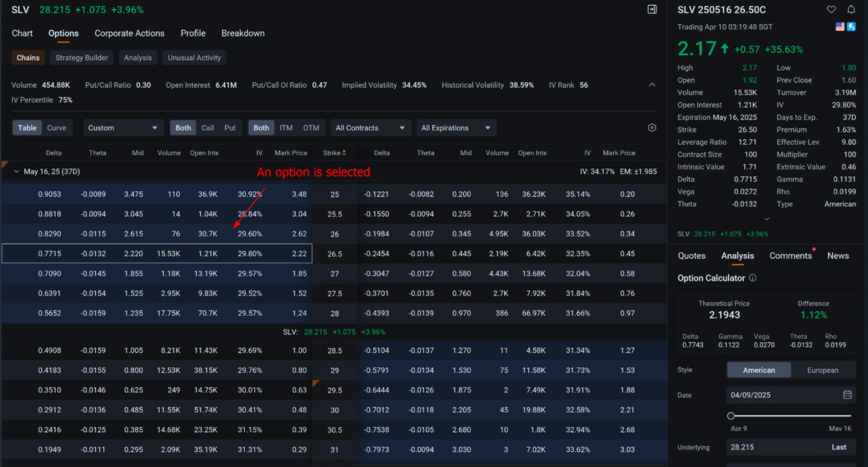Open the chain settings hexagon icon

[652, 128]
